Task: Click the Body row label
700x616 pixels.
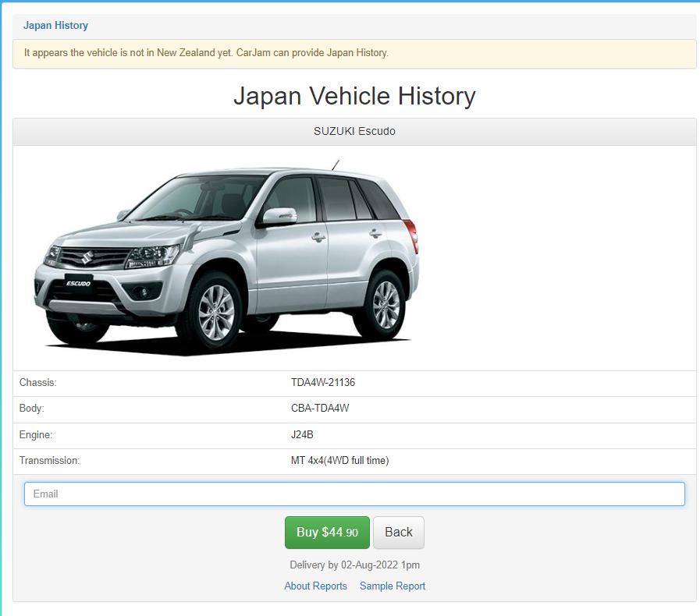Action: click(x=32, y=409)
